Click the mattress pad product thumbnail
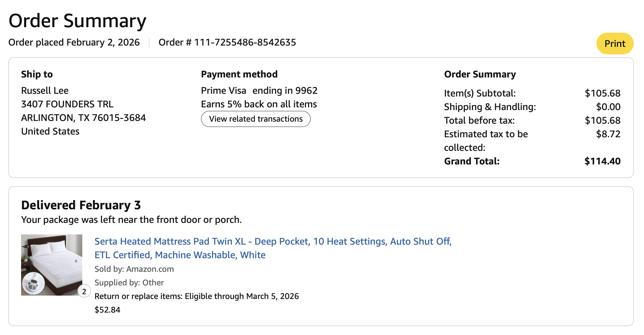Screen dimensions: 644x335 (x=52, y=265)
